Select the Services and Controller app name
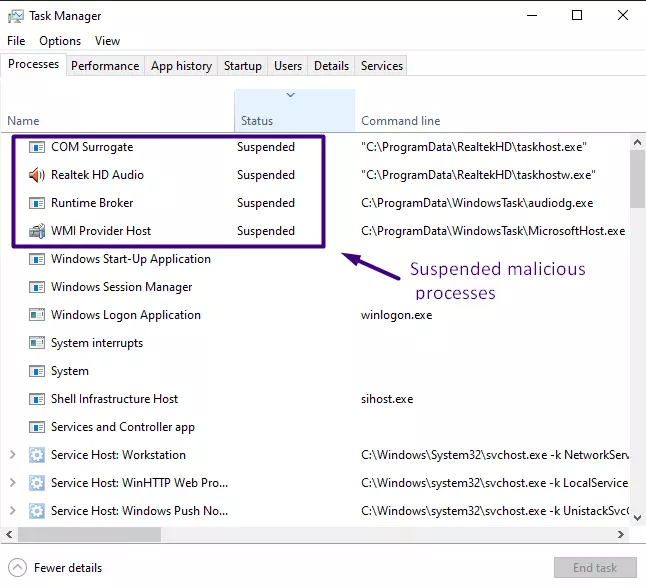The width and height of the screenshot is (646, 588). [x=123, y=427]
